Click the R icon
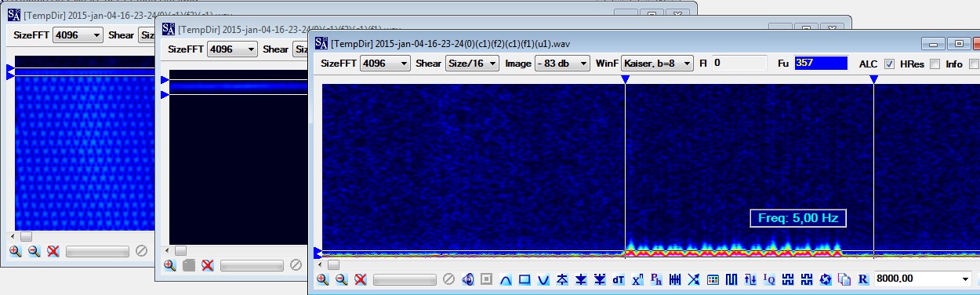This screenshot has width=980, height=295. point(863,279)
